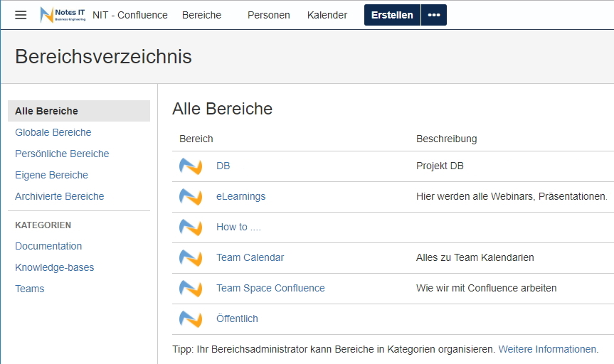Go to NIT - Confluence home
Screen dimensions: 614x364
[x=130, y=15]
